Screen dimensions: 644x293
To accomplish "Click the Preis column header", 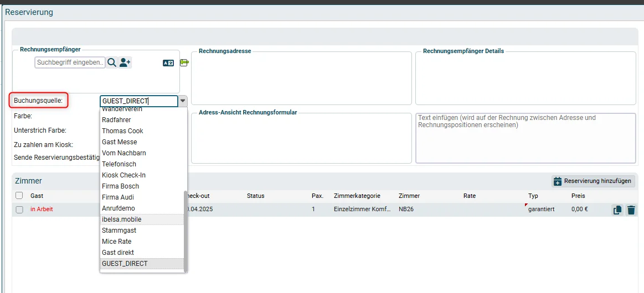I will [578, 196].
